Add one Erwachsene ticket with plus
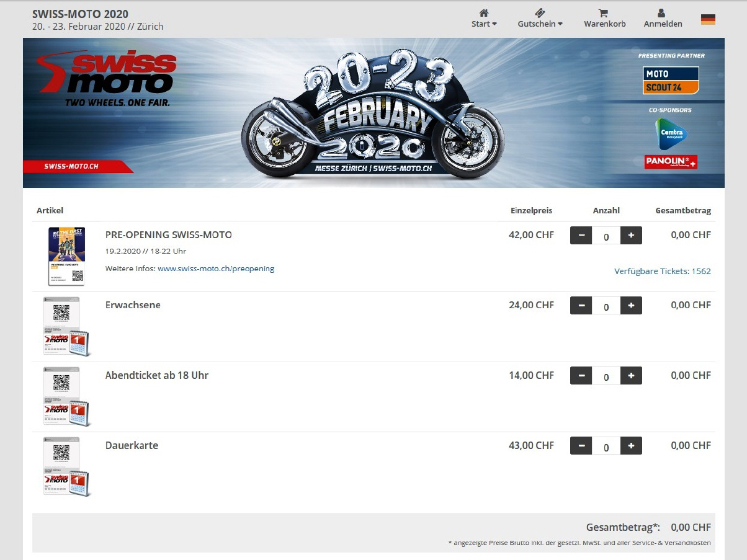The image size is (747, 560). (631, 306)
